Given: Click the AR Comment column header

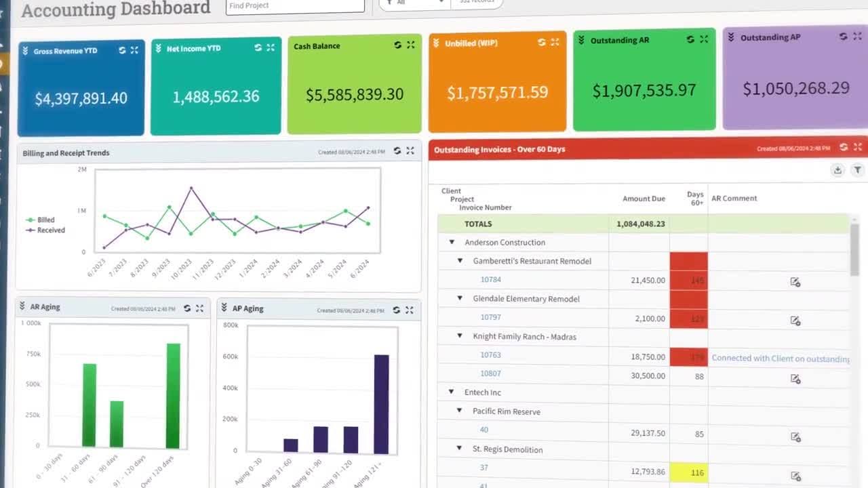Looking at the screenshot, I should [734, 198].
